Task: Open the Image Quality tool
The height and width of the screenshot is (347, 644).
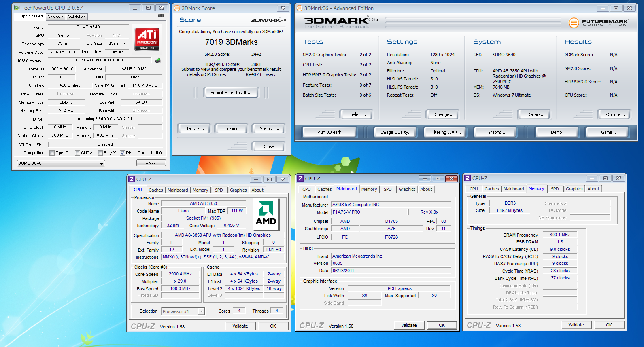Action: (396, 132)
